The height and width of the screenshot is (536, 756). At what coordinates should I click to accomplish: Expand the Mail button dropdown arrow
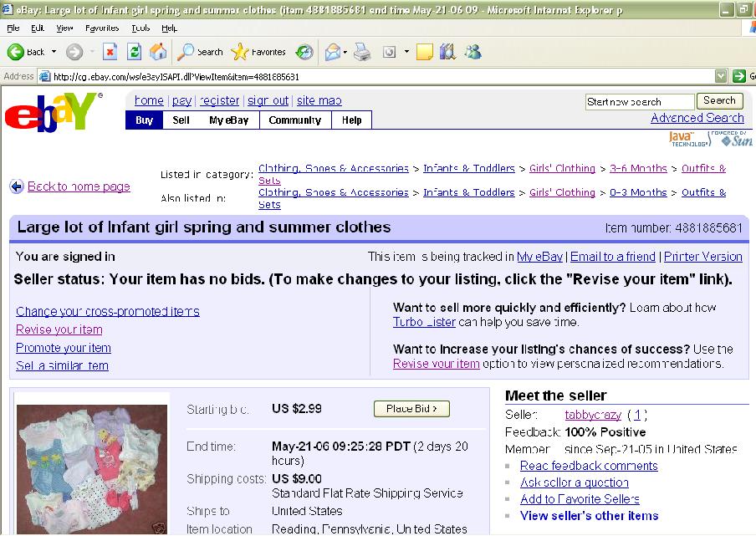point(345,52)
